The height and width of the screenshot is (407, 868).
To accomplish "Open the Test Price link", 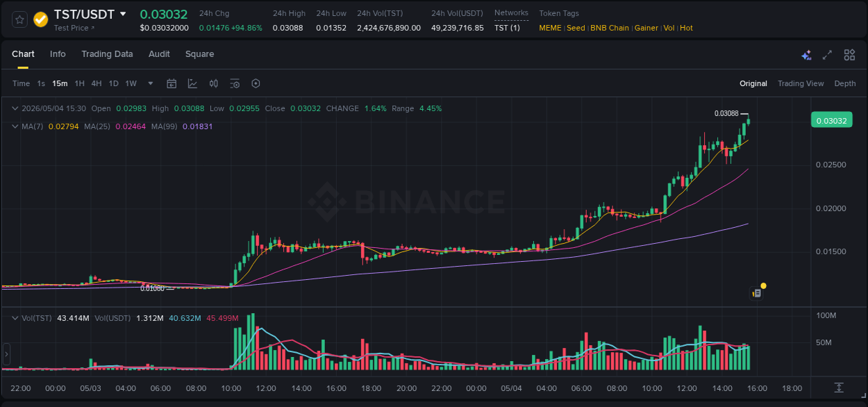I will [x=74, y=28].
